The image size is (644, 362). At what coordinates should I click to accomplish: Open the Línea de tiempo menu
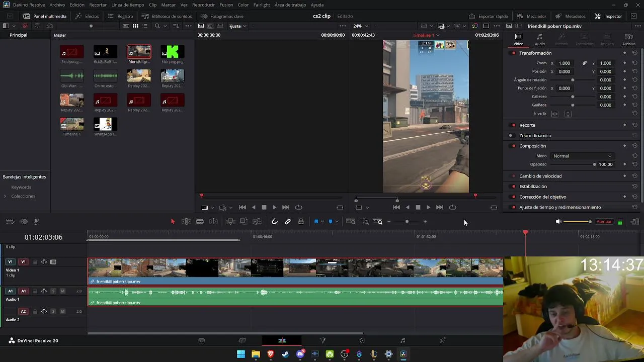pos(127,5)
